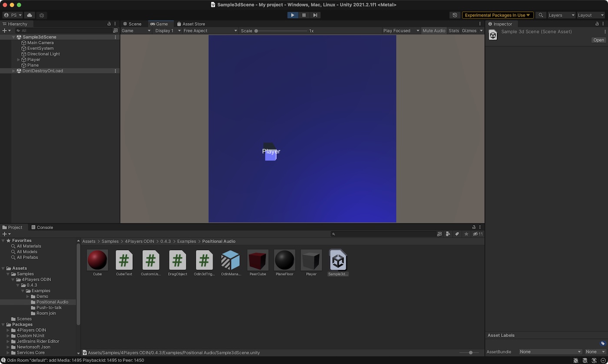Select the Hierarchy tab
Image resolution: width=608 pixels, height=364 pixels.
coord(15,24)
